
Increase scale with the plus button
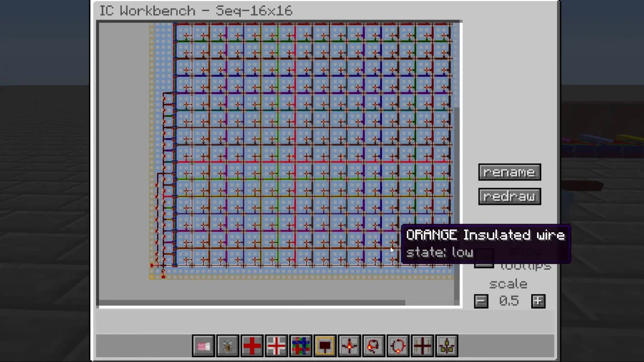[538, 301]
